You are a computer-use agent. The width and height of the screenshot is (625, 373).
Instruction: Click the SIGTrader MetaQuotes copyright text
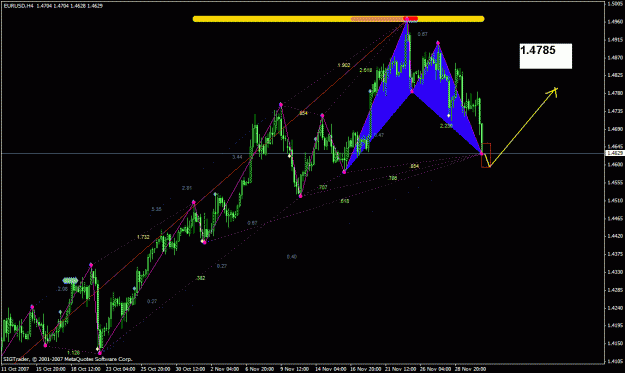click(67, 359)
